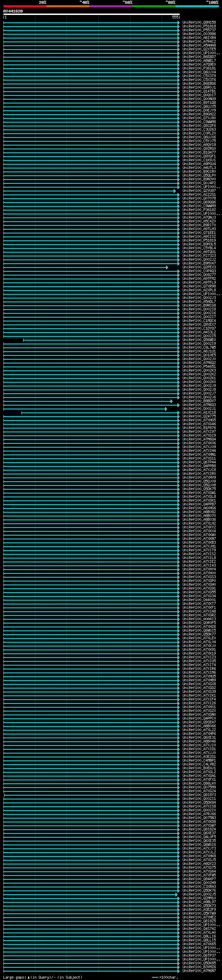Select hit label UniRef100_Q6UJX4
The height and width of the screenshot is (980, 222).
click(x=199, y=72)
